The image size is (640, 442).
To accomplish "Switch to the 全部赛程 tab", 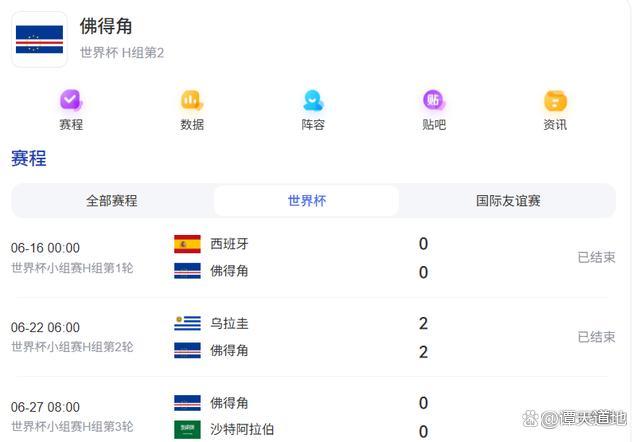I will 111,201.
